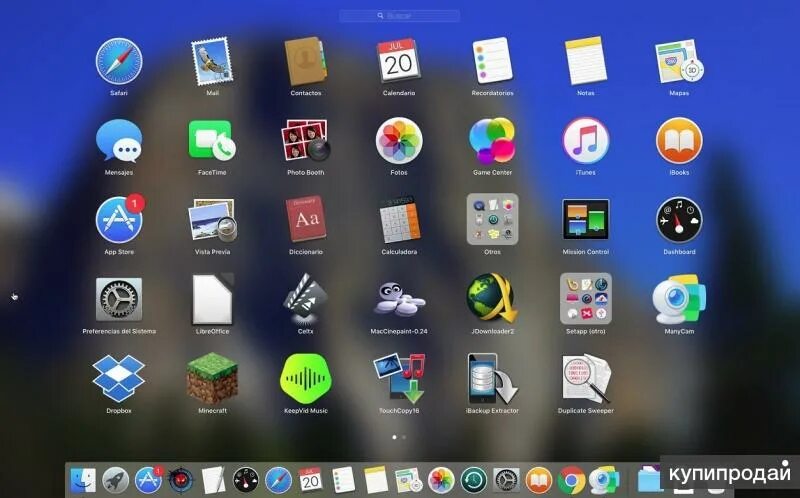800x498 pixels.
Task: Launch Duplicate Sweeper
Action: (x=586, y=379)
